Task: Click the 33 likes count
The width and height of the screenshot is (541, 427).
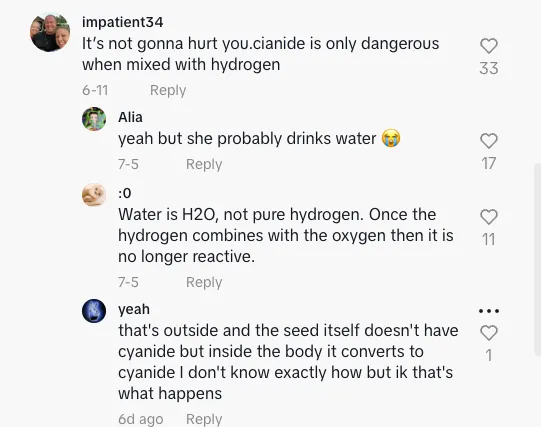Action: [489, 68]
